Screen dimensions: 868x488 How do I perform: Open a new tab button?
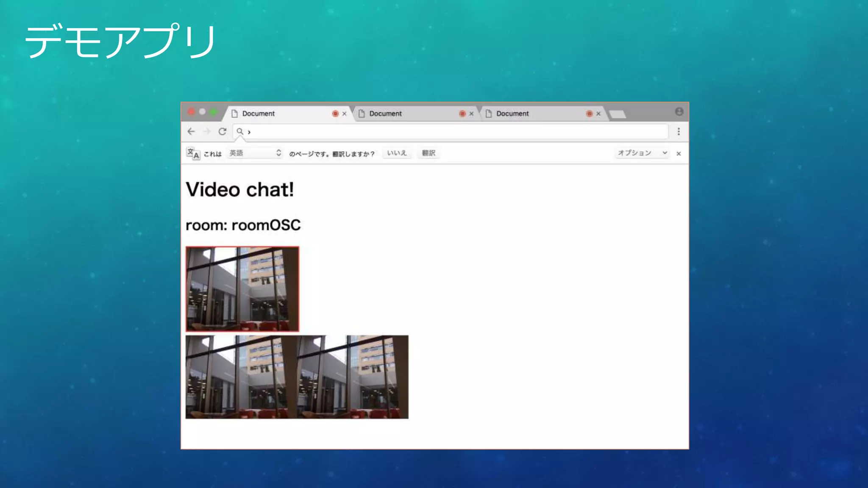coord(617,114)
